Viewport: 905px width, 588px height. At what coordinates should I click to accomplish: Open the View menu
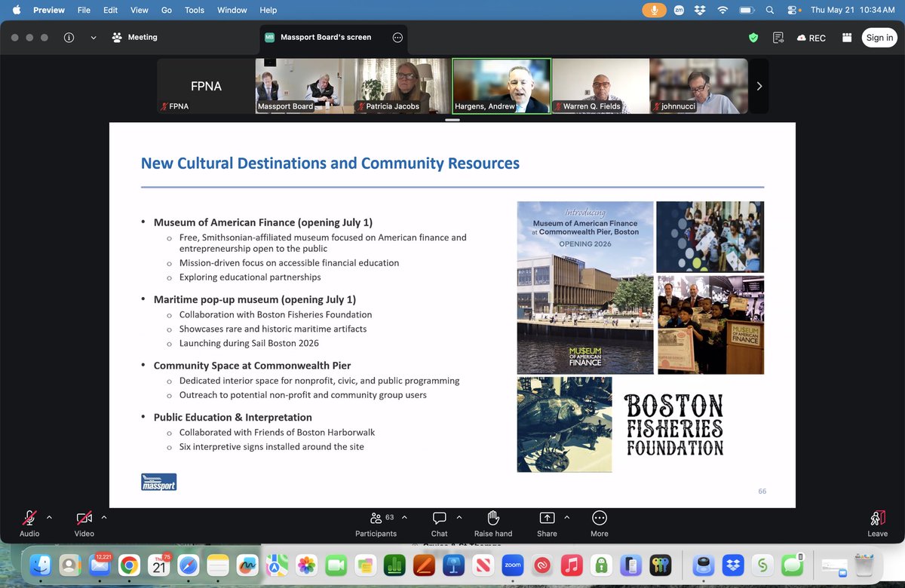tap(140, 11)
